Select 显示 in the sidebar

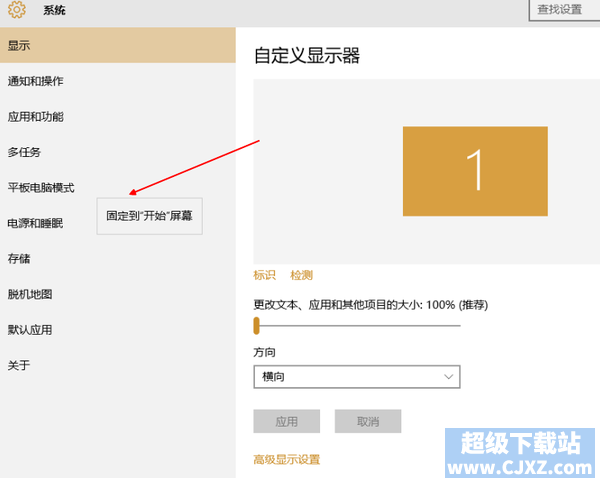pyautogui.click(x=118, y=45)
